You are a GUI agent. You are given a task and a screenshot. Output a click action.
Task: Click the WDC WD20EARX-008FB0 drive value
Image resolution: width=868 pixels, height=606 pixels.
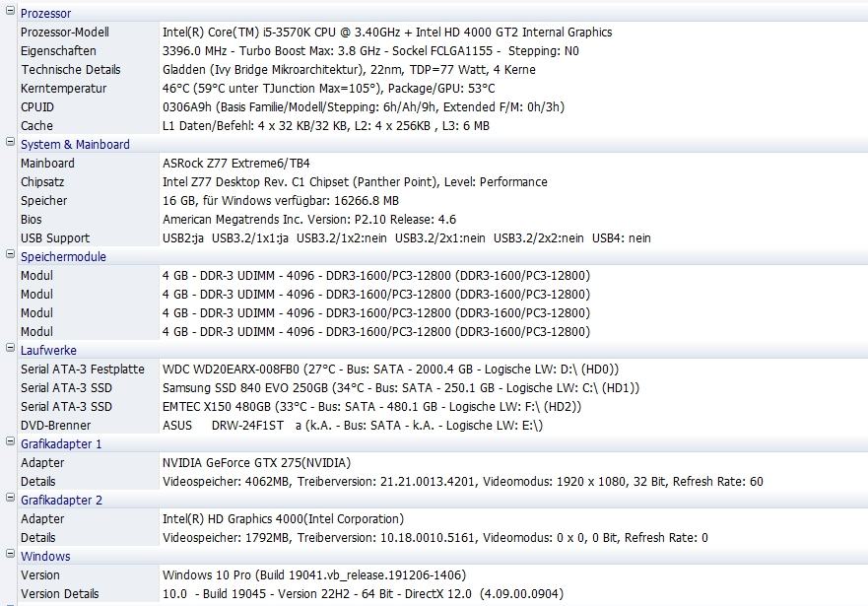pos(390,370)
